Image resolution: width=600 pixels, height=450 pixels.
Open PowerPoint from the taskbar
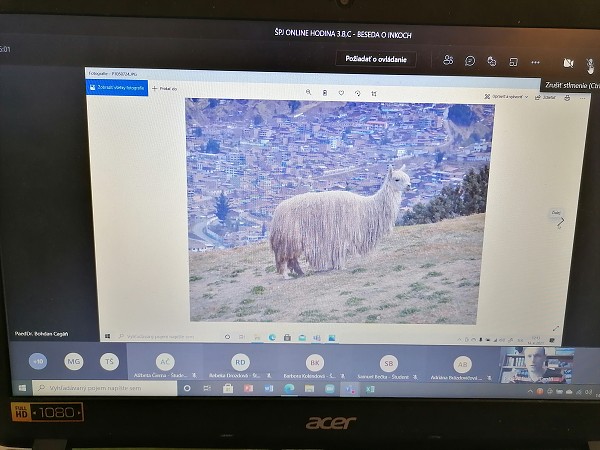248,389
